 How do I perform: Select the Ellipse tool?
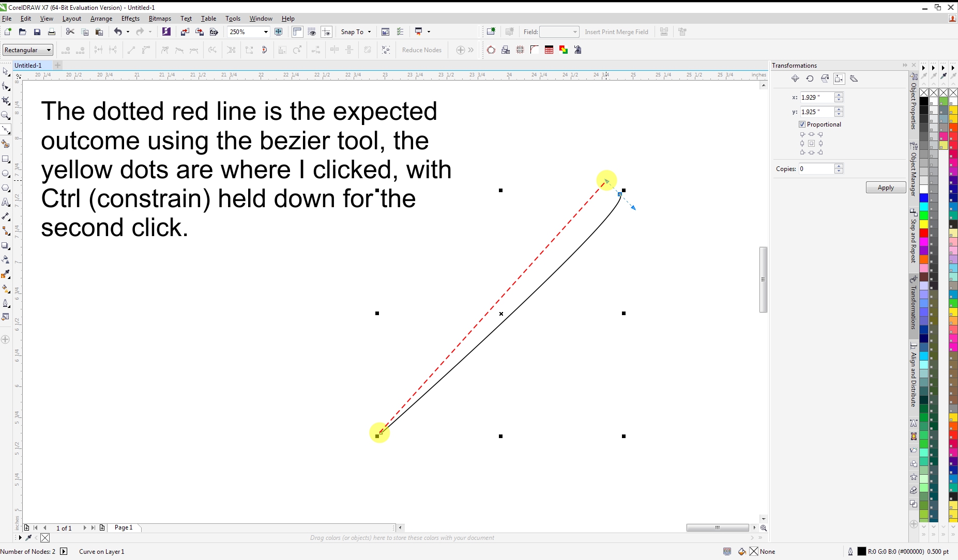coord(6,174)
